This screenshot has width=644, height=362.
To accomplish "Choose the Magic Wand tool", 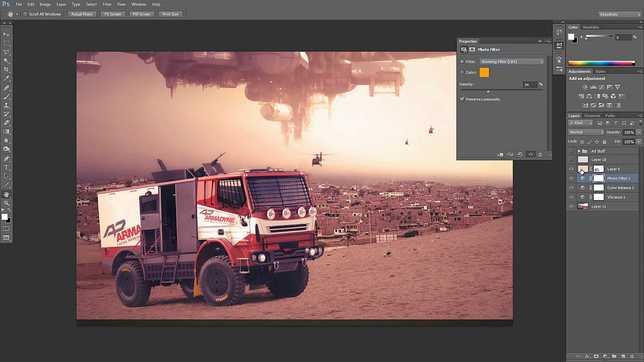I will click(x=7, y=61).
